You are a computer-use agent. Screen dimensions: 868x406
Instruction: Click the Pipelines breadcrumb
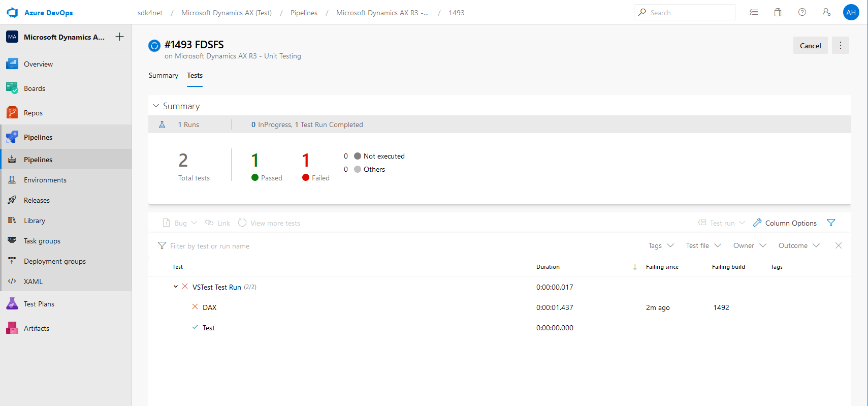(x=304, y=13)
